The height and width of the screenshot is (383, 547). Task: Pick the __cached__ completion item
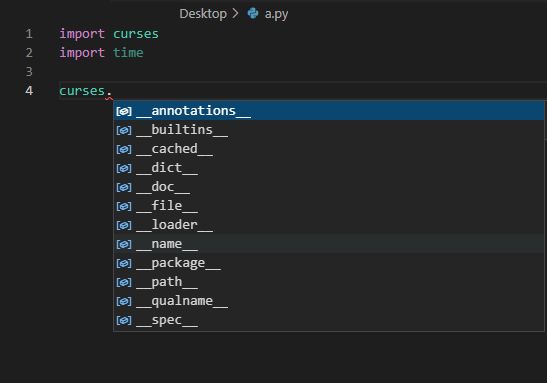point(329,149)
